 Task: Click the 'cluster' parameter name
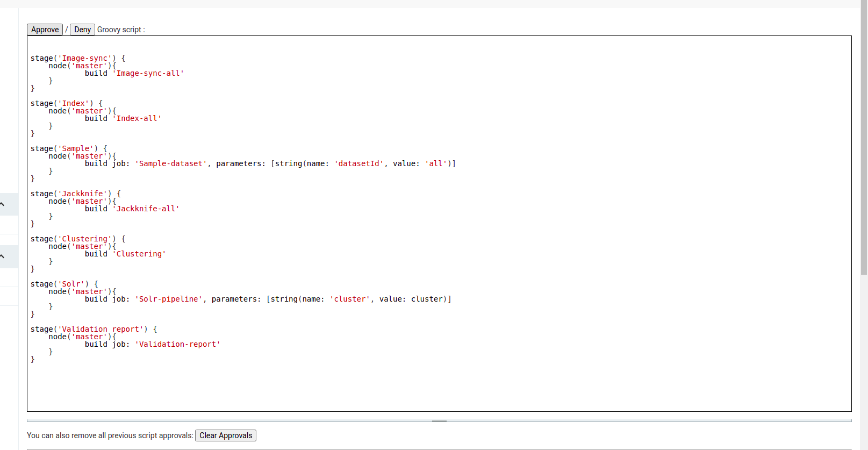[350, 299]
